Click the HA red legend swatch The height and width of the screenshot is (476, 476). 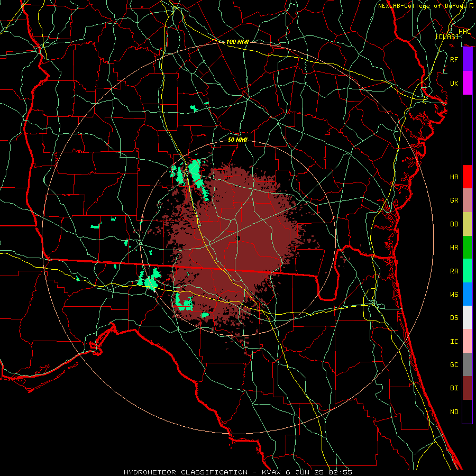click(467, 177)
